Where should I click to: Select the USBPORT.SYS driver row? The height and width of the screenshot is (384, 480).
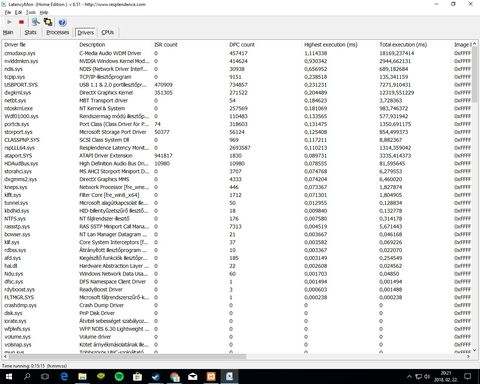(237, 85)
